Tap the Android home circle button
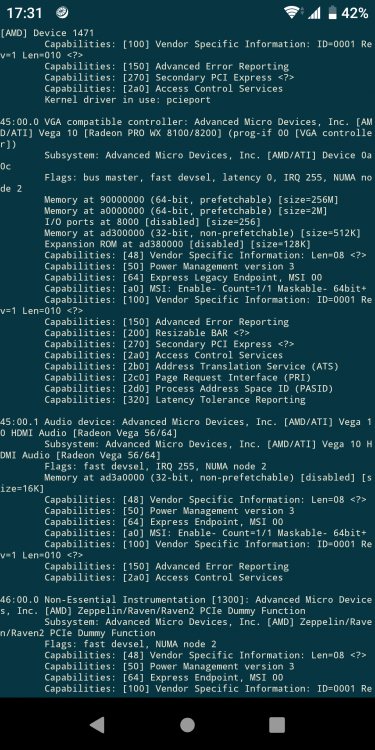 pos(188,725)
